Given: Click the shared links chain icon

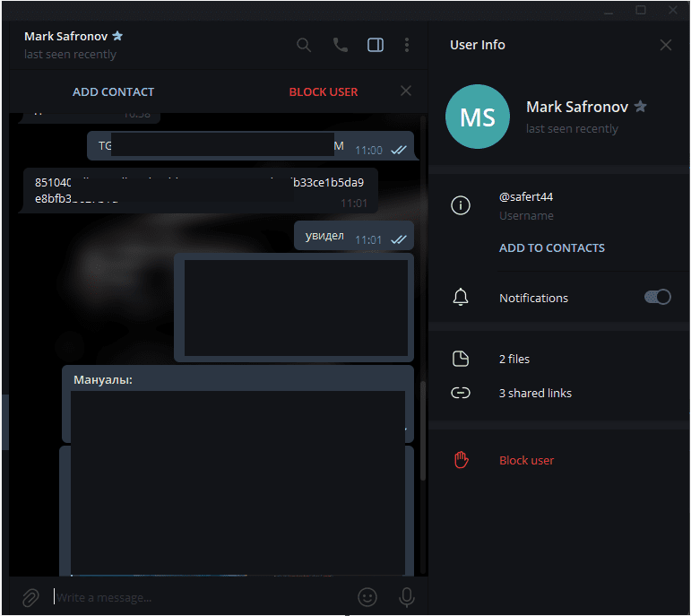Looking at the screenshot, I should coord(461,393).
